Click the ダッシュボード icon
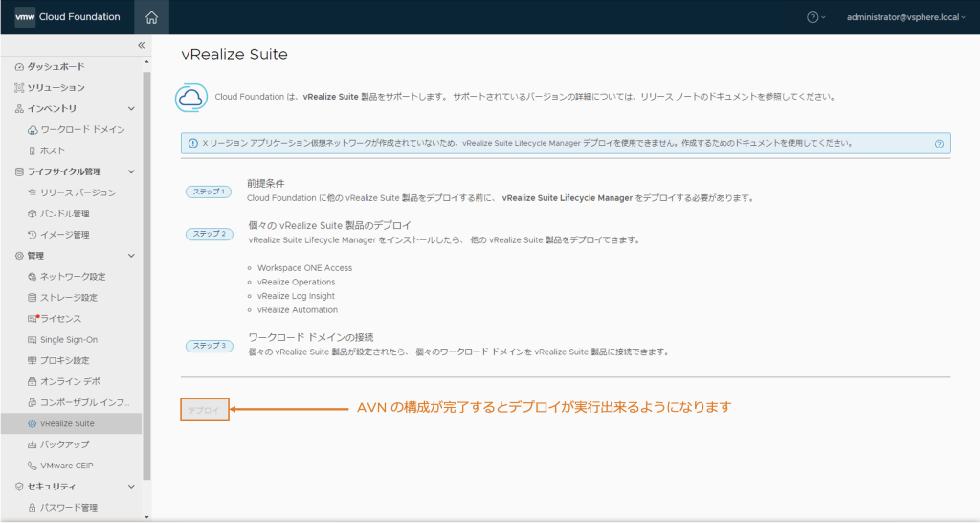Screen dimensions: 980x523 (19, 67)
